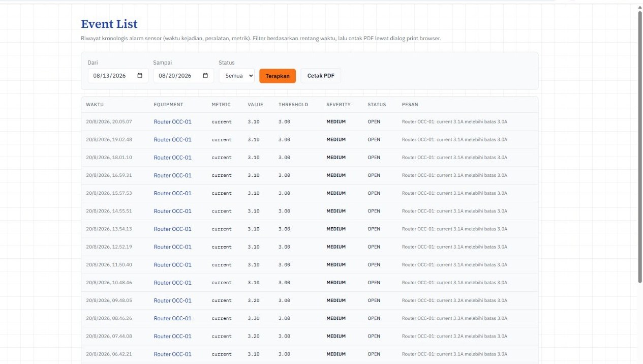Click the value 3.30 in the 08.46.26 row
Image resolution: width=643 pixels, height=364 pixels.
point(254,318)
